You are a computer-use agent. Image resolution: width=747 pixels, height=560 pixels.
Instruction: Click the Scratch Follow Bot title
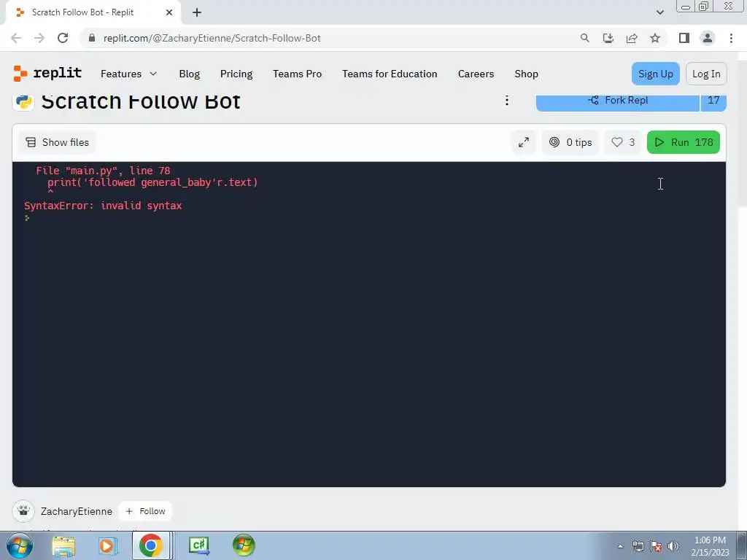[141, 101]
